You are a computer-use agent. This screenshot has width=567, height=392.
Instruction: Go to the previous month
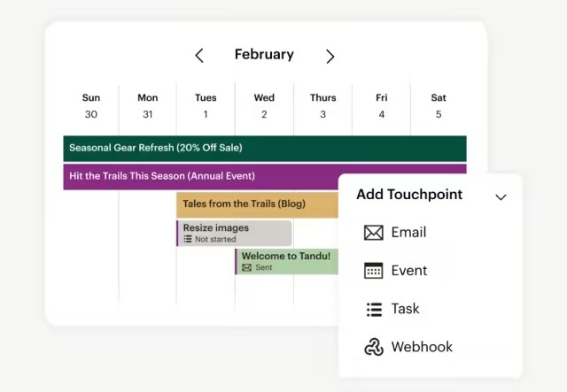coord(199,56)
